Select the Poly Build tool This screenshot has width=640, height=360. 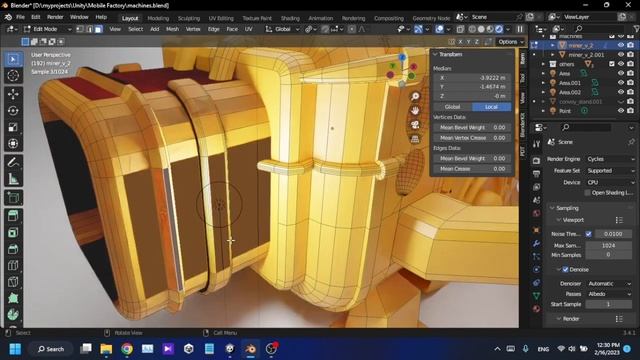13,298
